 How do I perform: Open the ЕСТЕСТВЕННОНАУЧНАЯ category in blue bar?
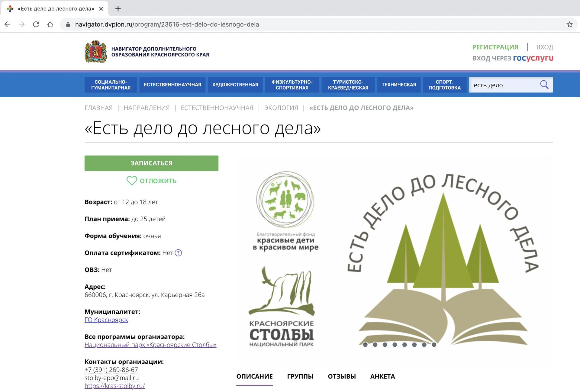point(172,85)
